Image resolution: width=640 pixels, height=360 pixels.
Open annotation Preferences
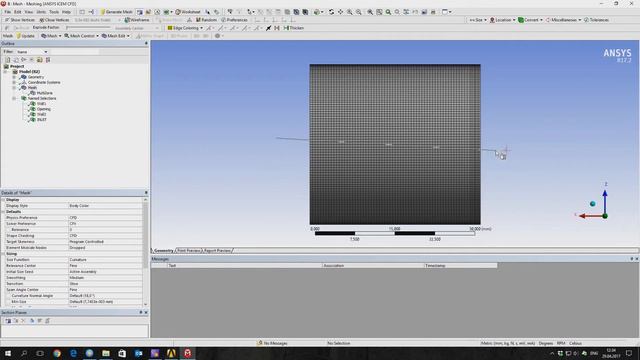[x=235, y=20]
